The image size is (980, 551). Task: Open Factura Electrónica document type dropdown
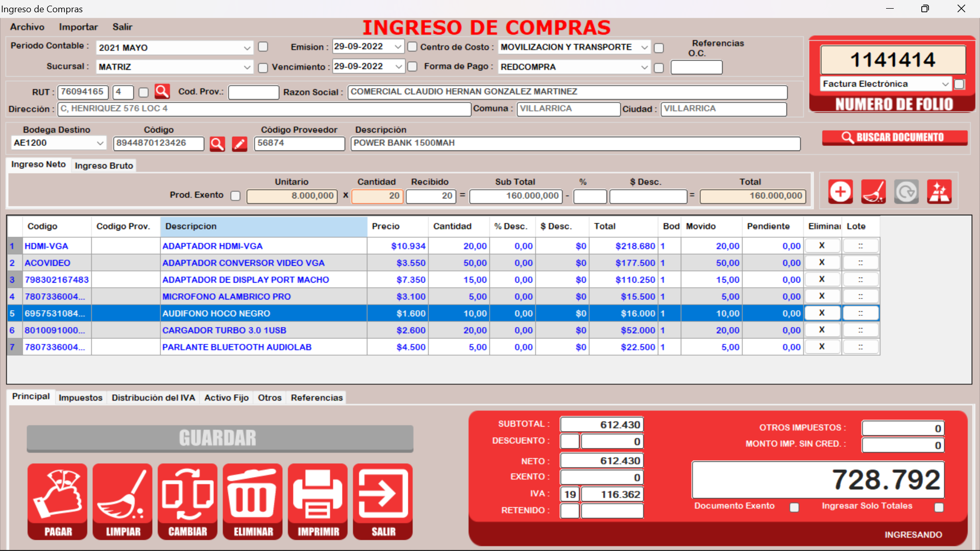[x=945, y=84]
